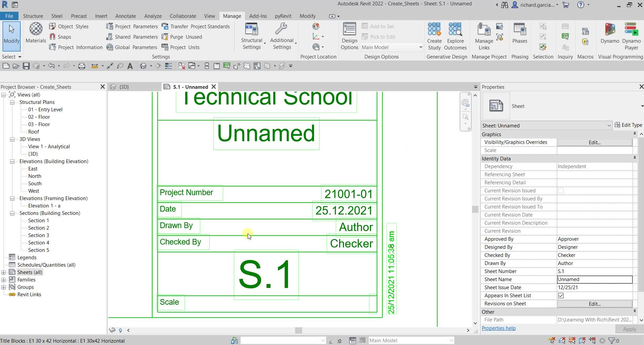Select Elevation 1 - a in browser
This screenshot has width=644, height=345.
[x=44, y=206]
